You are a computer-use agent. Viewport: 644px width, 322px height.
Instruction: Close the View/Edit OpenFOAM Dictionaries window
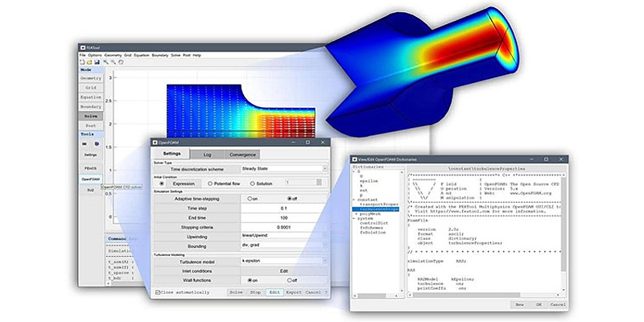pyautogui.click(x=560, y=159)
